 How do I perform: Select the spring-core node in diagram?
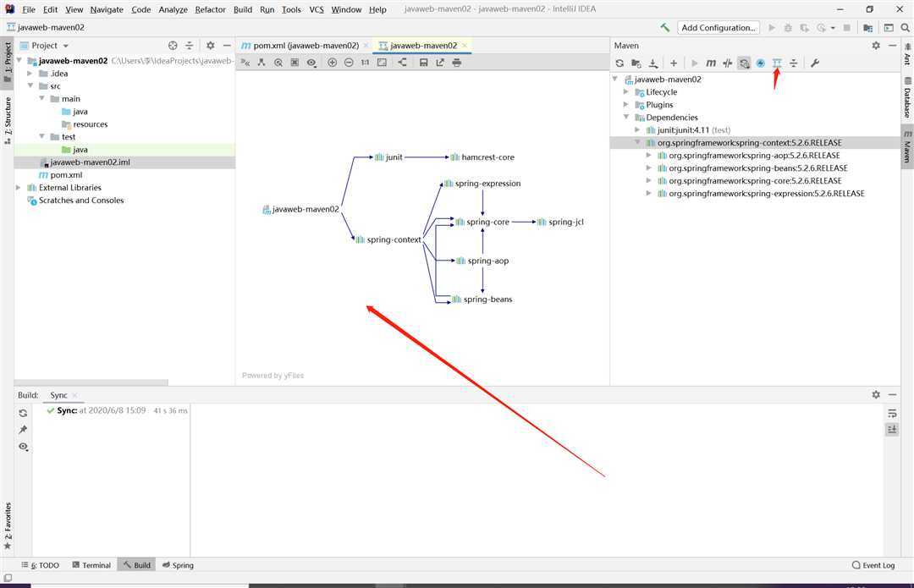click(x=482, y=222)
